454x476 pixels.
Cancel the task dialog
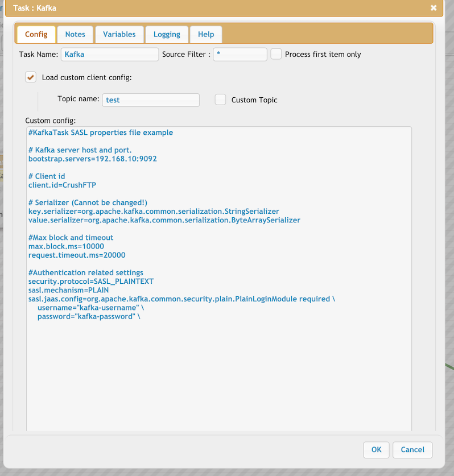tap(412, 449)
